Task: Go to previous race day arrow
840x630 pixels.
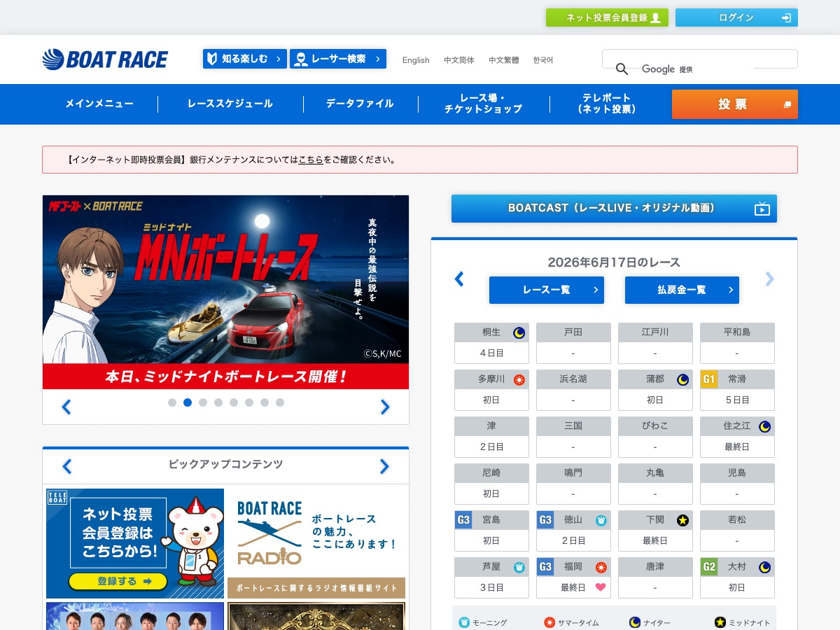Action: pos(459,279)
